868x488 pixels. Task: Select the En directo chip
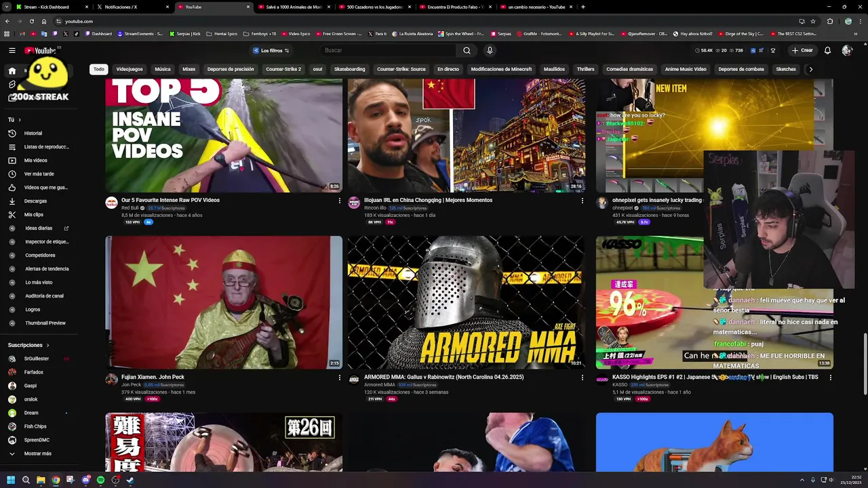click(x=448, y=69)
